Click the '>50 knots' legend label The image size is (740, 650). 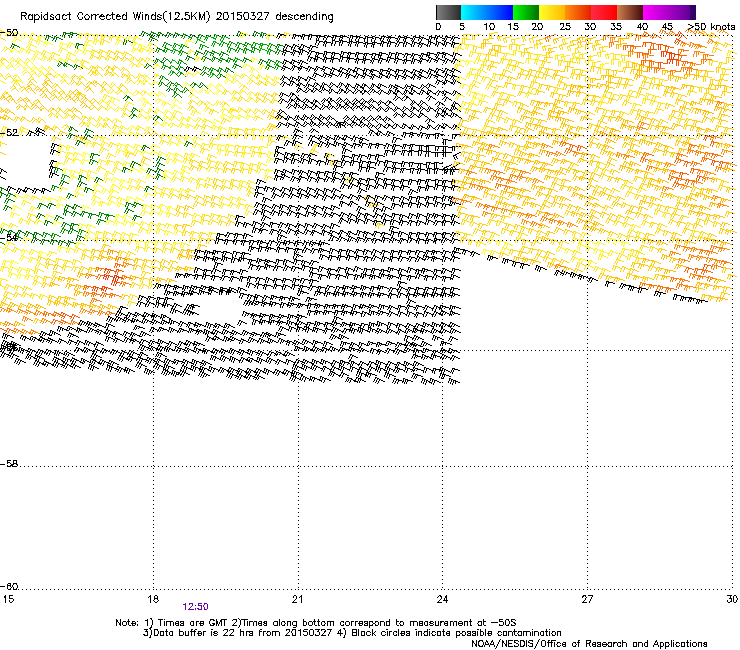tap(712, 27)
